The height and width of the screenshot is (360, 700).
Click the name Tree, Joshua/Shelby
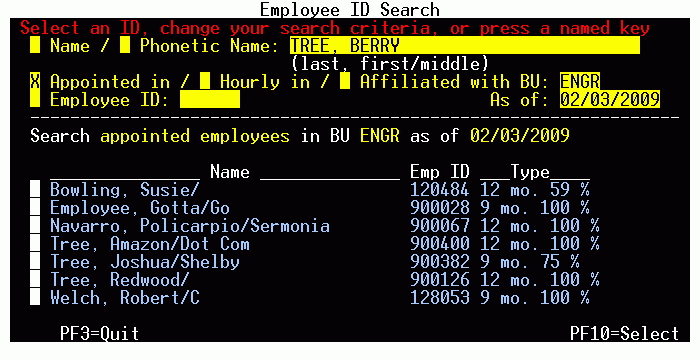pyautogui.click(x=145, y=261)
